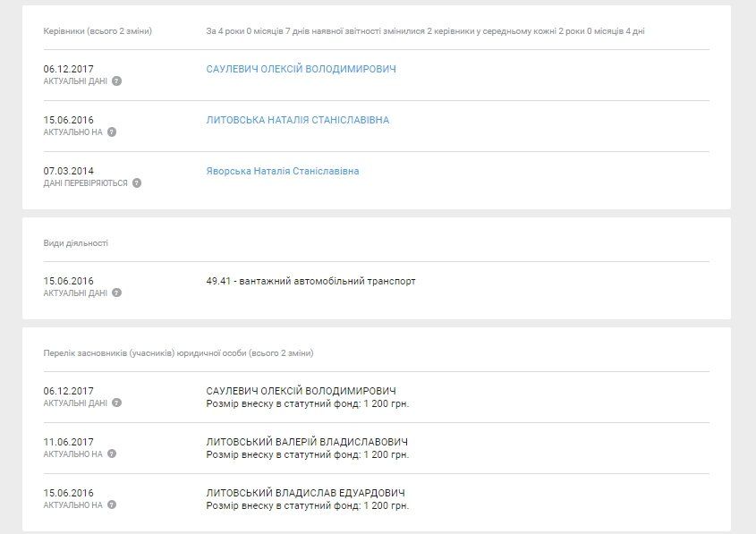Screen dimensions: 756x534
Task: Click the ДАНІ ПЕРЕВІРЯЮТЬСЯ status label
Action: coord(86,183)
